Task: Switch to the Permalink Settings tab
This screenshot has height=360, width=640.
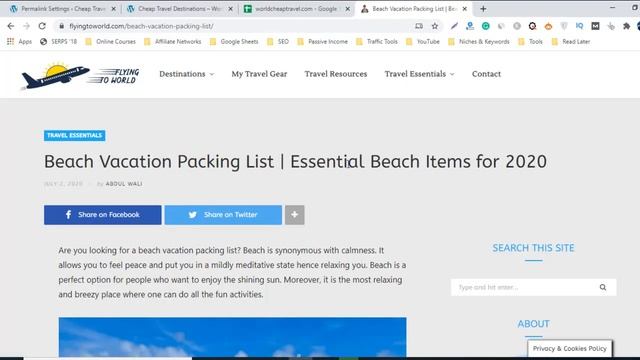Action: click(x=62, y=9)
